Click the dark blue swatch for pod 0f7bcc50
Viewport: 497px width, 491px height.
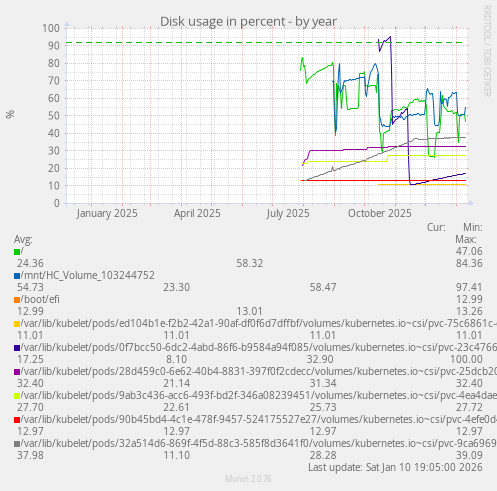tap(17, 348)
